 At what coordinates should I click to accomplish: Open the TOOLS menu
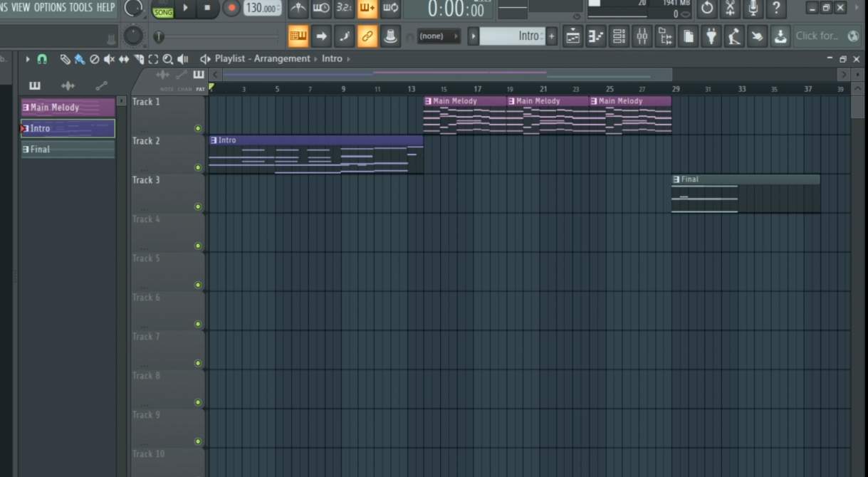tap(80, 7)
